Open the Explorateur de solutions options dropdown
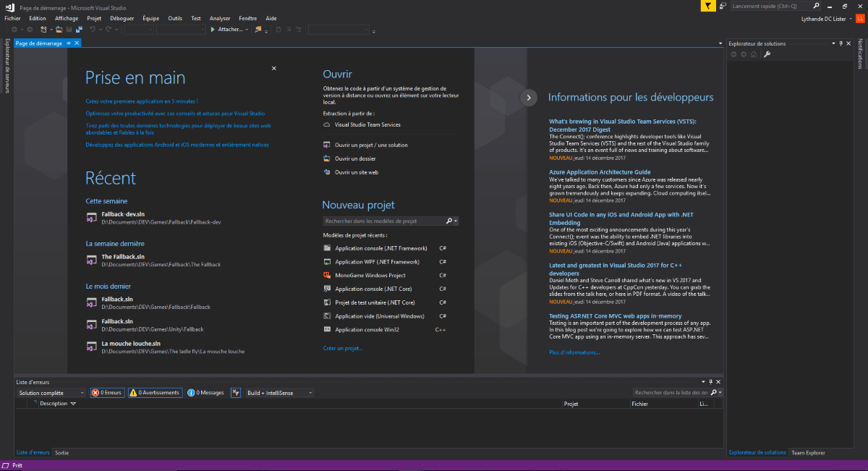This screenshot has height=471, width=868. click(x=832, y=43)
